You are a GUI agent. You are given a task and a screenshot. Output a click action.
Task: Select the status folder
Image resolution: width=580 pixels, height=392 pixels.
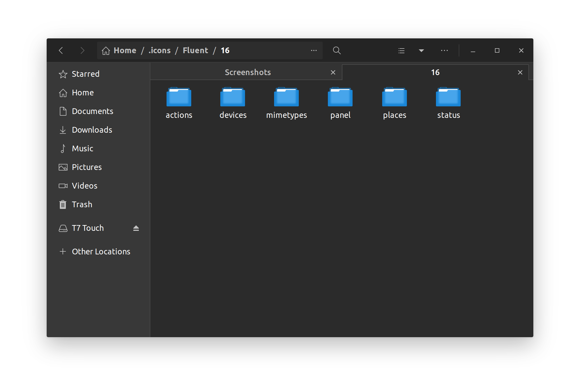coord(448,103)
